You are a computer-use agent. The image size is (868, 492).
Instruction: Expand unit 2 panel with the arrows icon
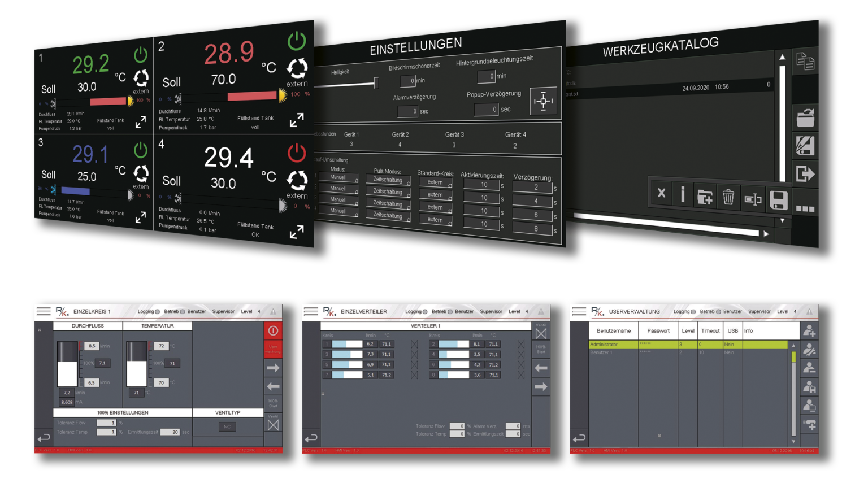[x=297, y=120]
